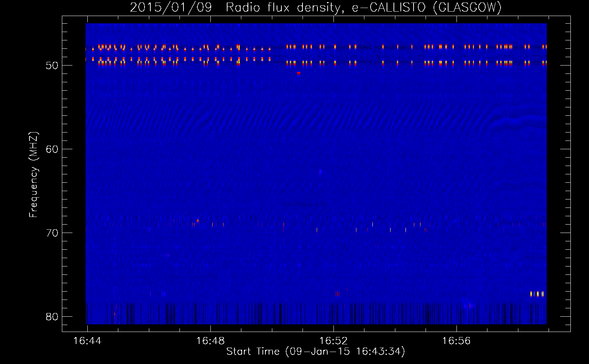This screenshot has width=589, height=364.
Task: Click the 'Frequency (MHZ)' axis label
Action: [33, 175]
